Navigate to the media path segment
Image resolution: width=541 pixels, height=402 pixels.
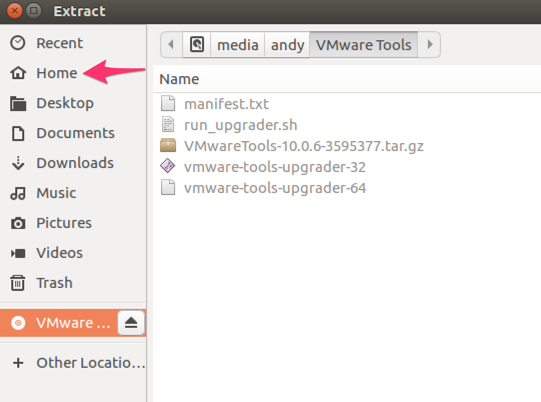[238, 45]
